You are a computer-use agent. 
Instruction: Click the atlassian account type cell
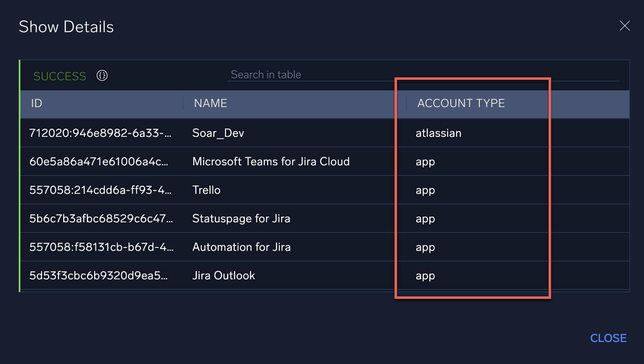[x=438, y=133]
